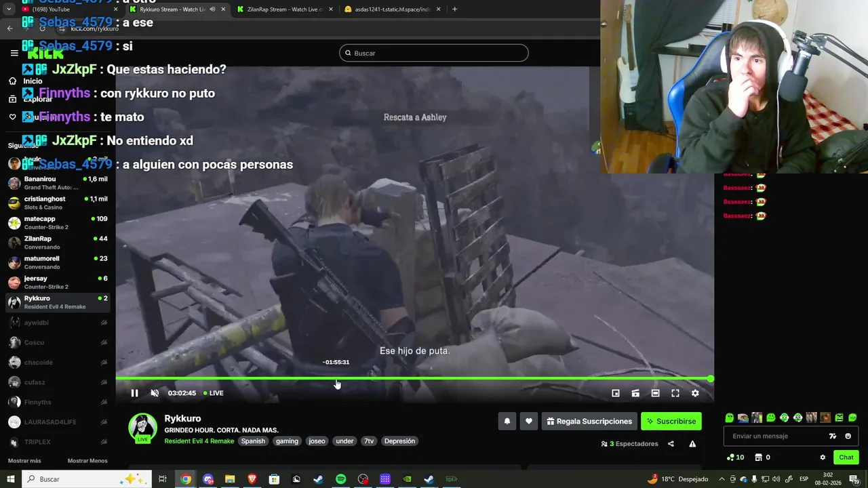Viewport: 868px width, 488px height.
Task: Select Rykkuro in the following list
Action: pos(58,302)
